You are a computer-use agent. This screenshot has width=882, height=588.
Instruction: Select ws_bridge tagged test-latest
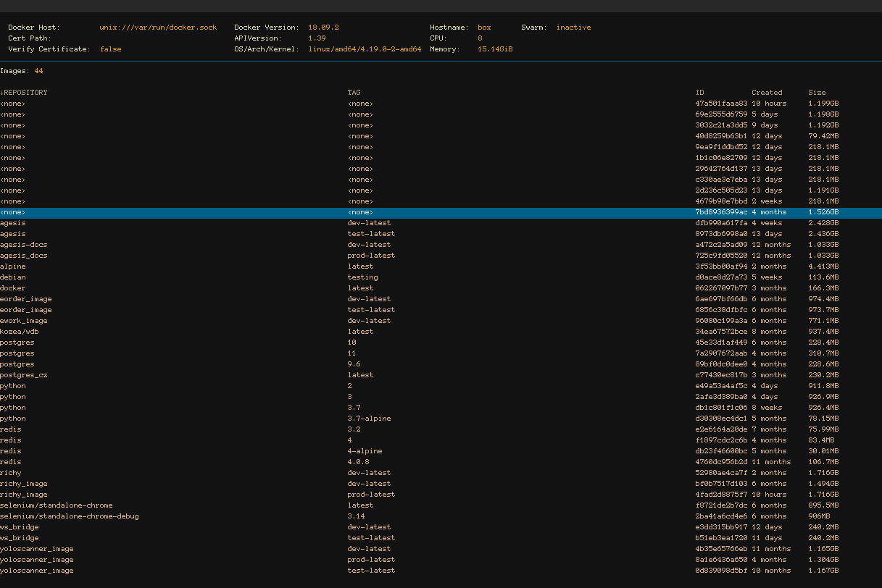coord(441,538)
